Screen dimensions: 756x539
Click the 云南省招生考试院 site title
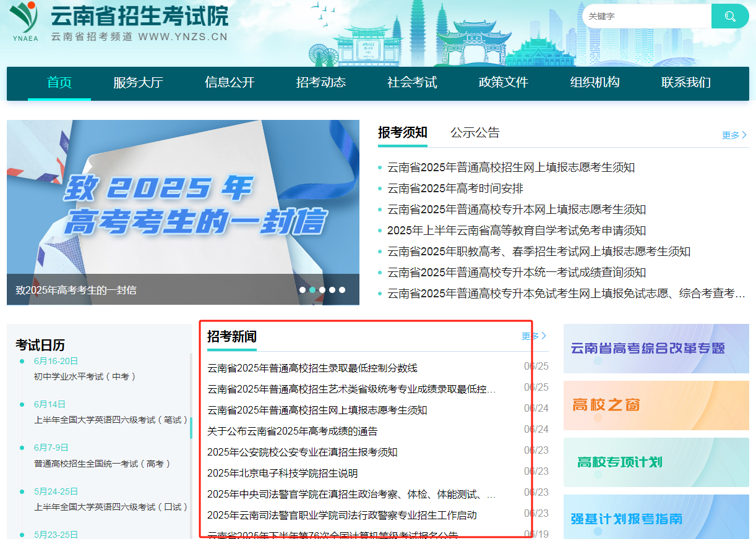coord(139,16)
